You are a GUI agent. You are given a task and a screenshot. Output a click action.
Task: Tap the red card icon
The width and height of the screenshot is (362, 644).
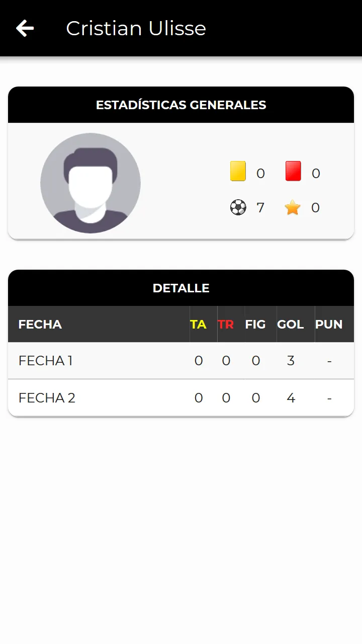coord(293,171)
